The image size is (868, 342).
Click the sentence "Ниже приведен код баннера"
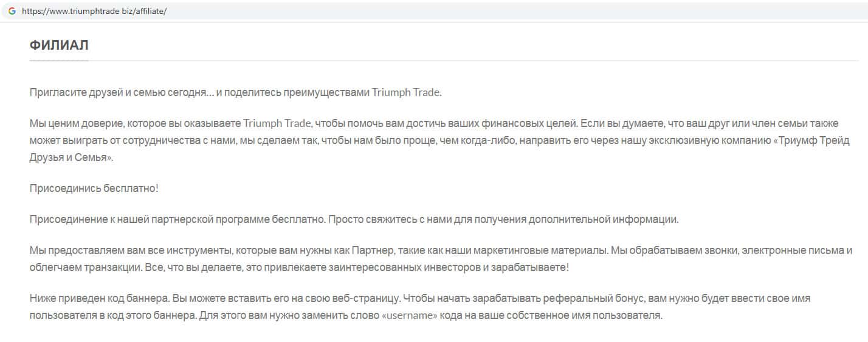[100, 299]
